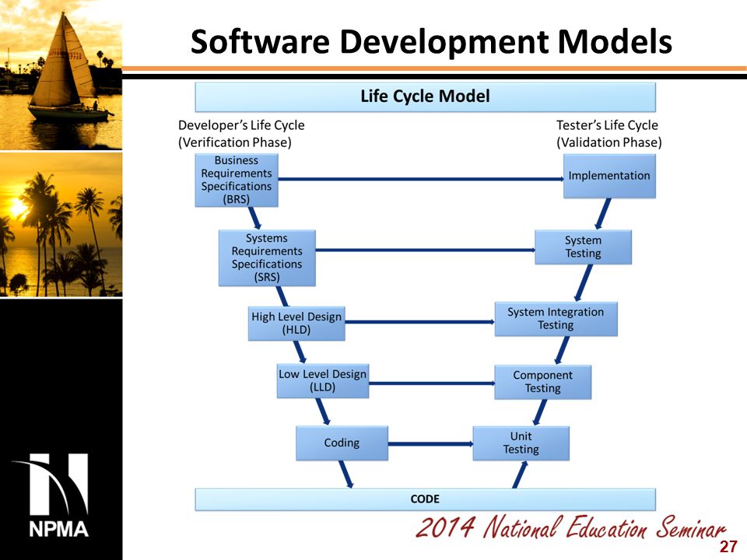Click the Systems Requirements Specifications (SRS) box
Viewport: 747px width, 560px height.
[x=267, y=257]
